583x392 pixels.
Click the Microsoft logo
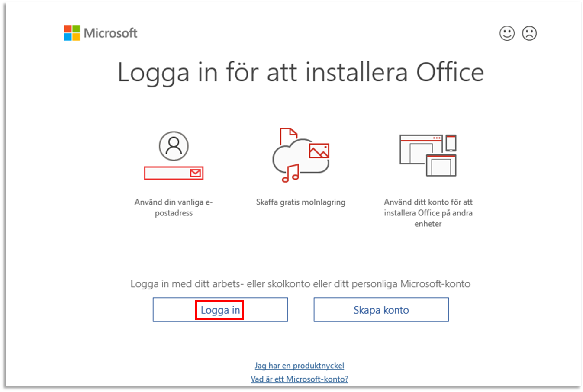(x=100, y=33)
